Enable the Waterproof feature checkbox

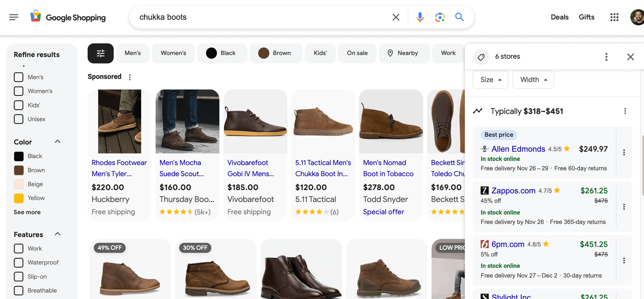(x=19, y=262)
